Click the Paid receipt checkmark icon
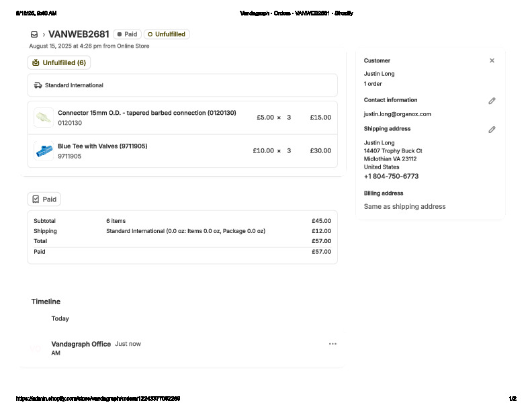The height and width of the screenshot is (411, 532). tap(36, 199)
